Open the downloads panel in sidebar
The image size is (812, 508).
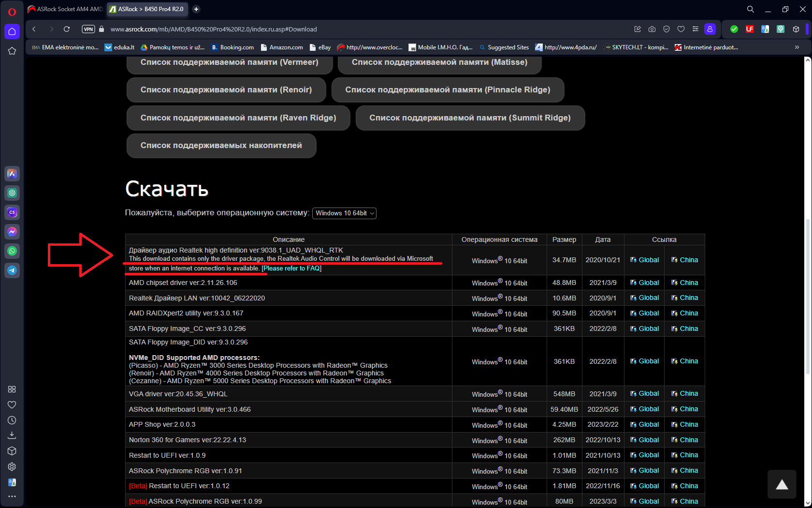[12, 435]
